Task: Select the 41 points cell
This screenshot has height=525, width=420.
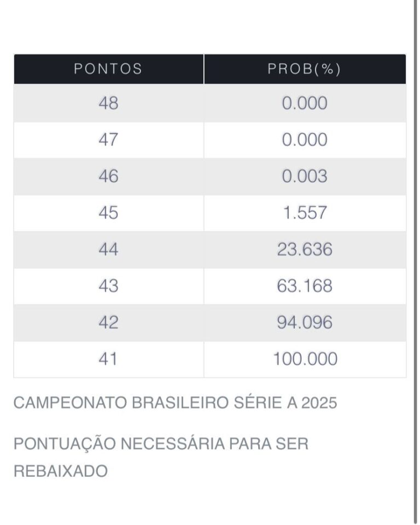Action: (x=108, y=360)
